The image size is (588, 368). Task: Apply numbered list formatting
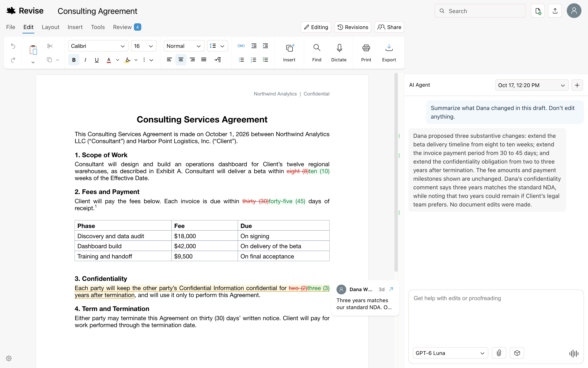[253, 60]
